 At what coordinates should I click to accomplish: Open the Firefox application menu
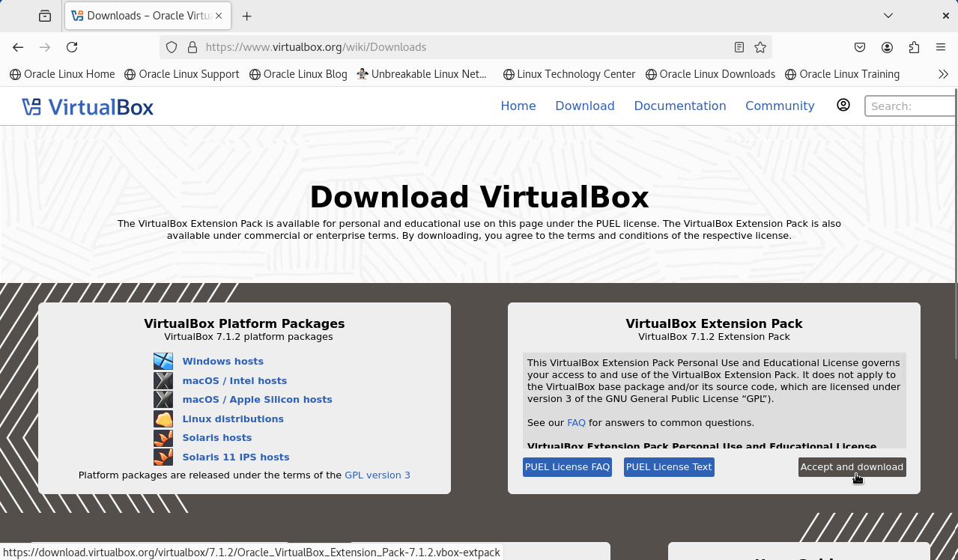point(941,47)
